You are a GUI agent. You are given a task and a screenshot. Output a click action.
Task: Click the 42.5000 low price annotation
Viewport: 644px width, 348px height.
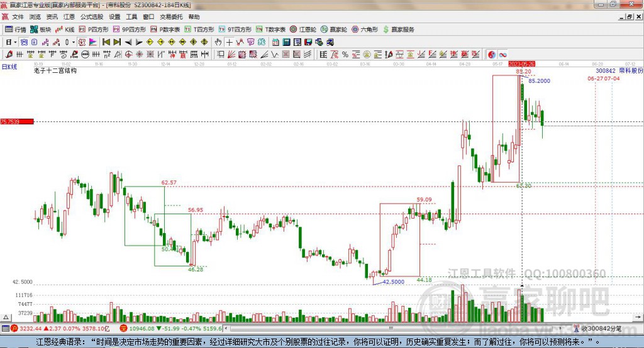[x=393, y=282]
